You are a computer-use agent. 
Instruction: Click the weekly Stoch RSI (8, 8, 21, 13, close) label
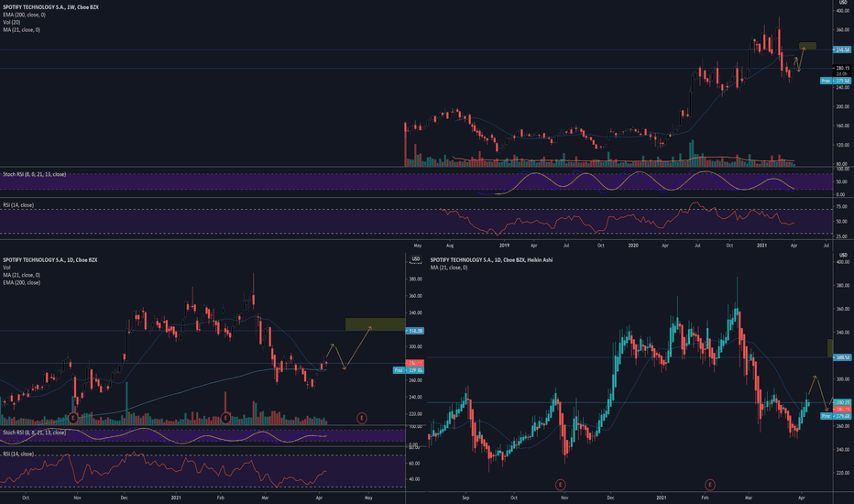click(34, 174)
